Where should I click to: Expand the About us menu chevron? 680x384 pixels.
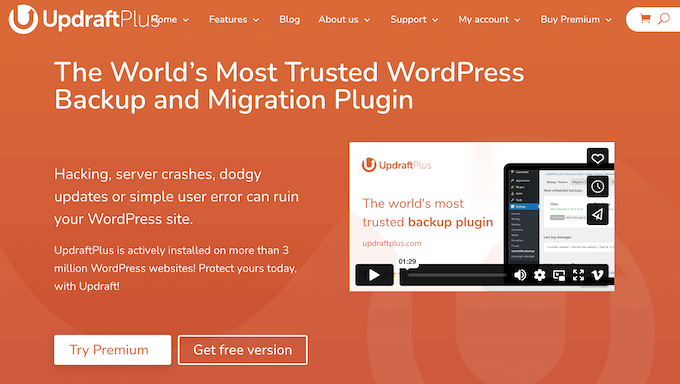367,20
